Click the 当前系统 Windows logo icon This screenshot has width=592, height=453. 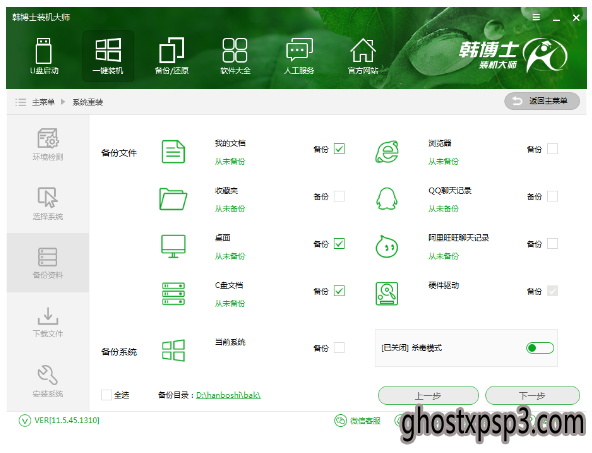tap(173, 350)
